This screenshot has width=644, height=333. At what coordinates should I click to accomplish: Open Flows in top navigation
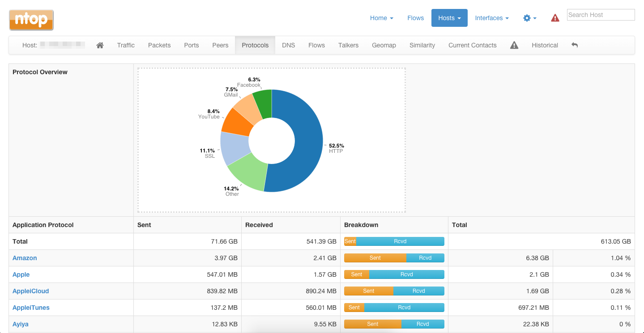(416, 18)
